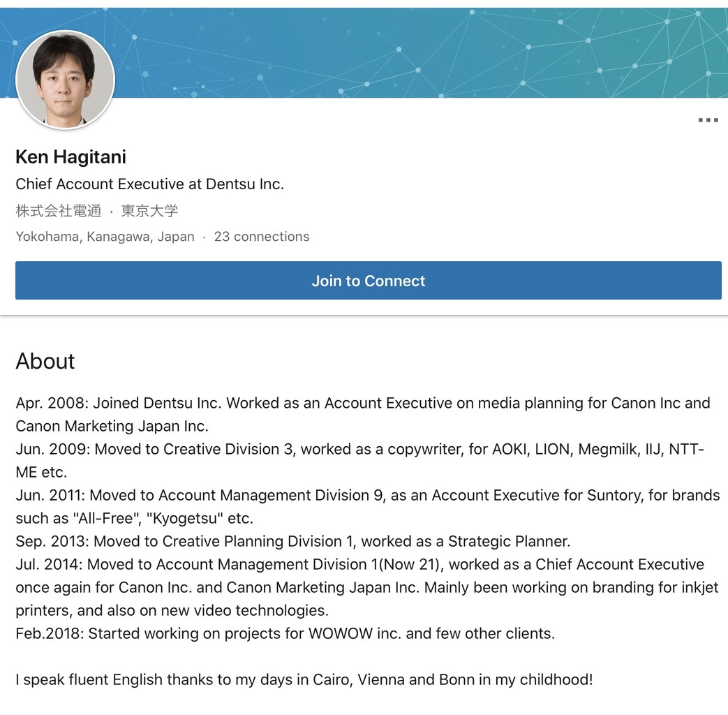Click the headline Chief Account Executive at Dentsu Inc.
The height and width of the screenshot is (715, 728).
click(x=149, y=184)
